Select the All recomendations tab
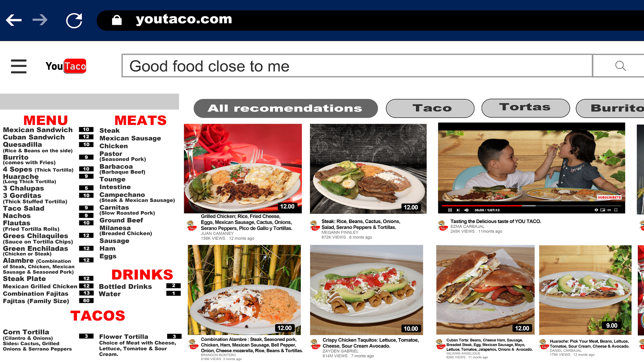The image size is (644, 362). [285, 108]
